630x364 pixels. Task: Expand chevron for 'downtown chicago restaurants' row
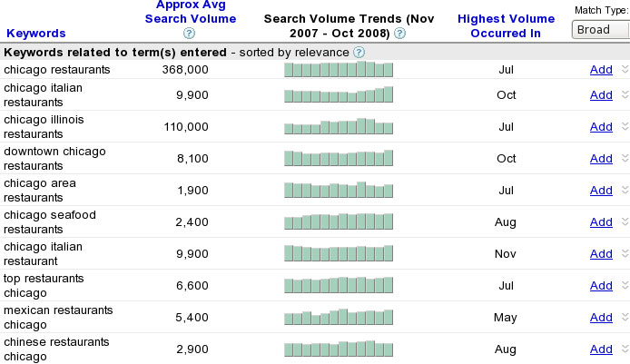pos(625,158)
